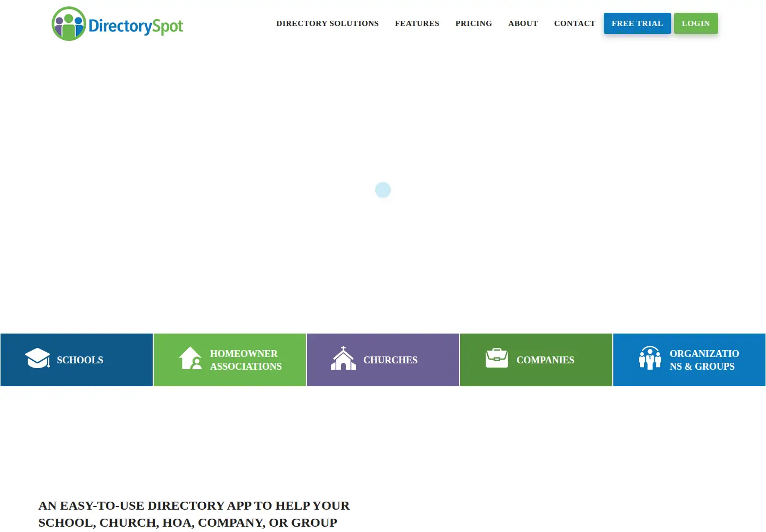The image size is (766, 532).
Task: Open the Features menu item
Action: pyautogui.click(x=417, y=23)
